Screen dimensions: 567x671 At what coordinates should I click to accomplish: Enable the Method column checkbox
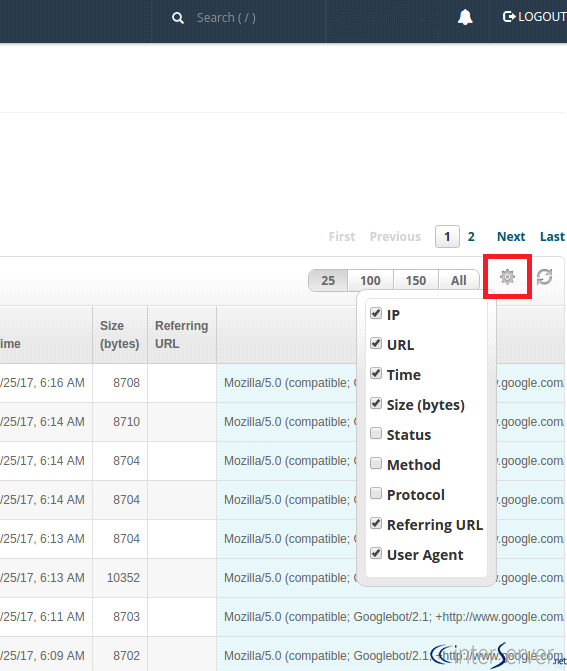click(376, 463)
